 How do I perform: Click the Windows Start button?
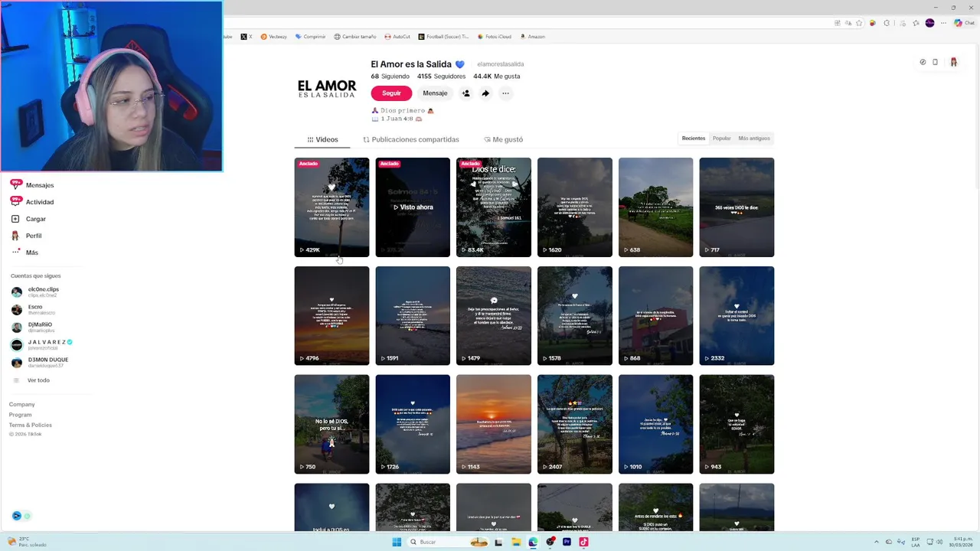(397, 542)
